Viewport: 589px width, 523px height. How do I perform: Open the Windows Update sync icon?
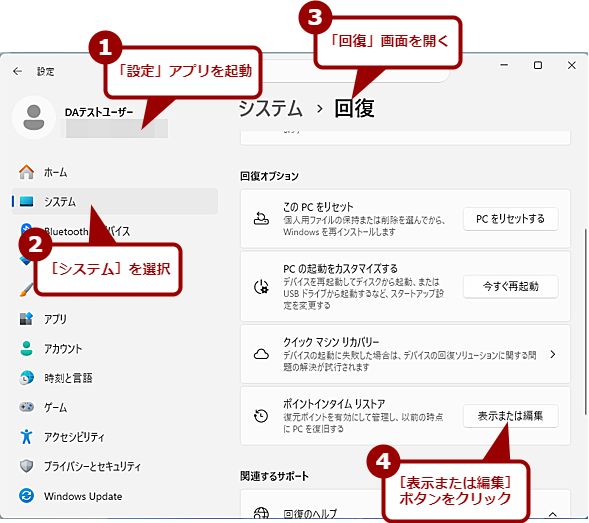(26, 496)
